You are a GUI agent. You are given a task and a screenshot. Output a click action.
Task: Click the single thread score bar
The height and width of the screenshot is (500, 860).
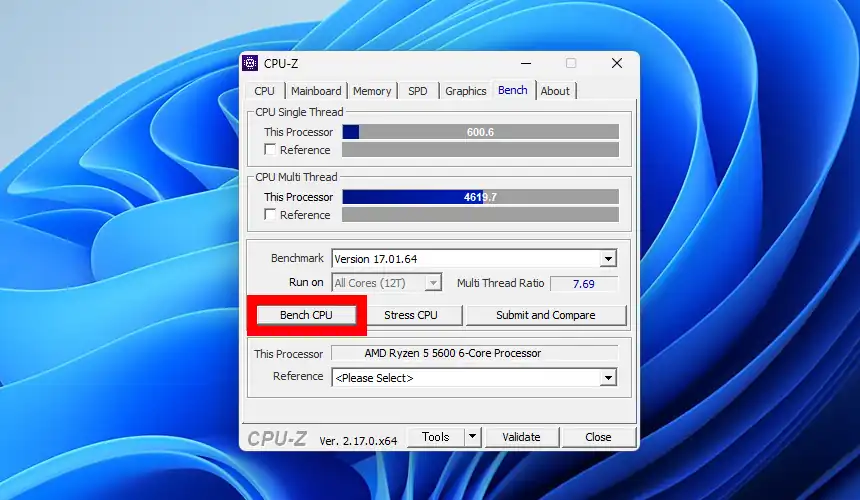(480, 132)
